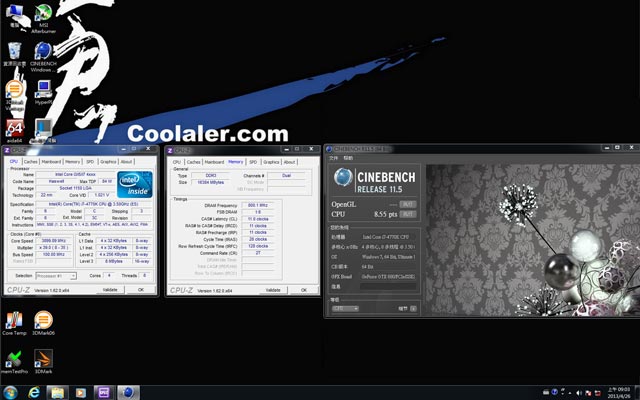Launch the 3DMark Vantage desktop shortcut

point(14,96)
